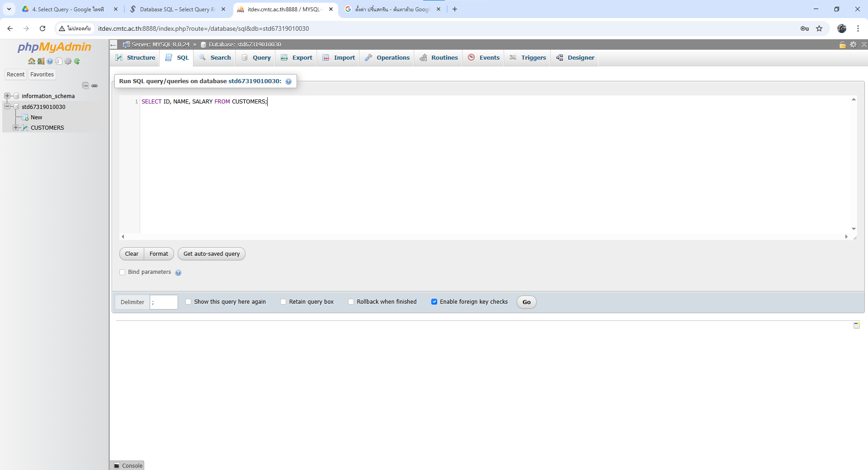
Task: Bookmark this page with the star icon
Action: [x=819, y=28]
